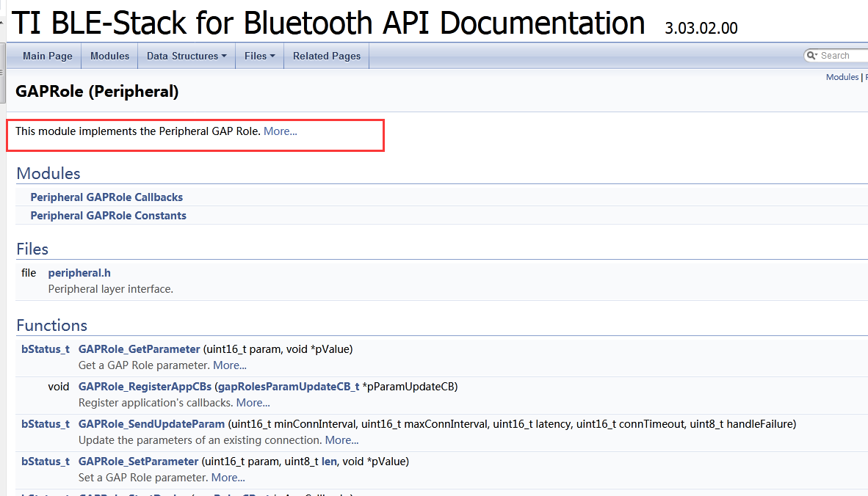This screenshot has height=496, width=868.
Task: Go to the Main Page tab
Action: pyautogui.click(x=48, y=56)
